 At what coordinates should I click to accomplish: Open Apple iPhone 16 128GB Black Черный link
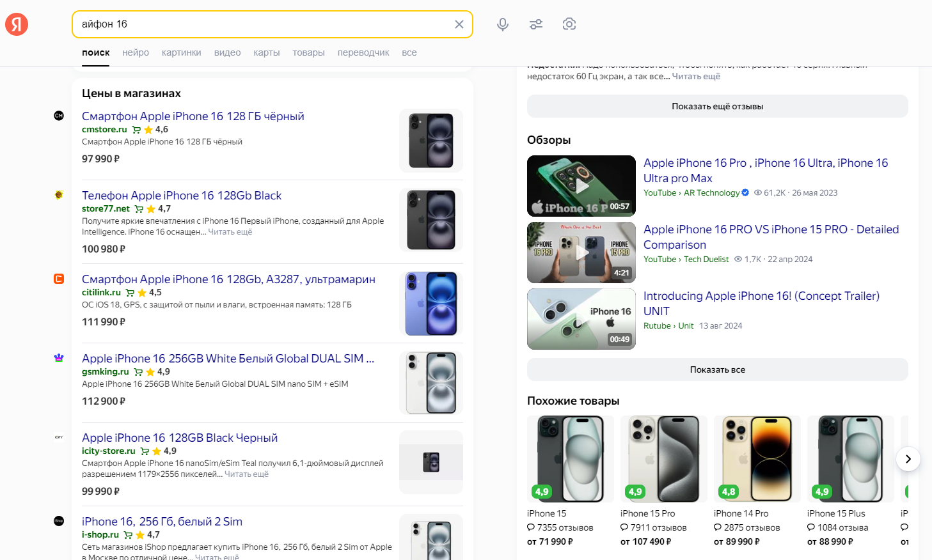click(180, 437)
